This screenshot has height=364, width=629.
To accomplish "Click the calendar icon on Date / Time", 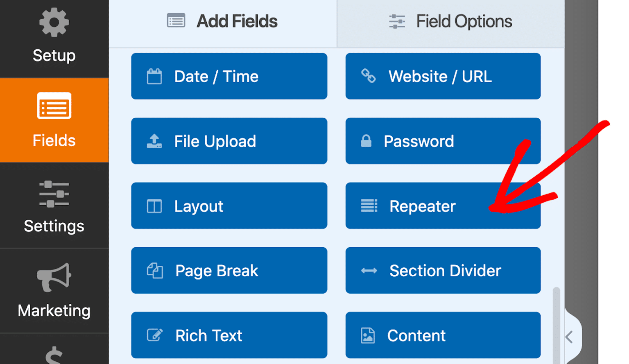I will (x=154, y=76).
